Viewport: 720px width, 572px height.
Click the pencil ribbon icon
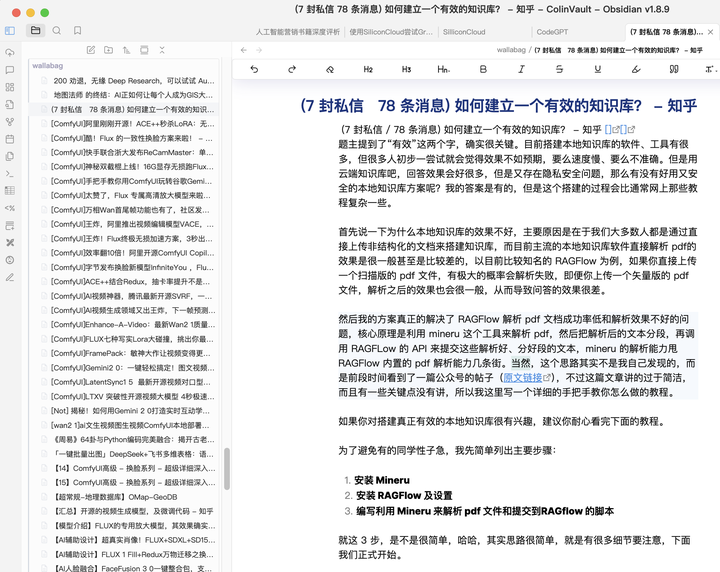coord(10,277)
